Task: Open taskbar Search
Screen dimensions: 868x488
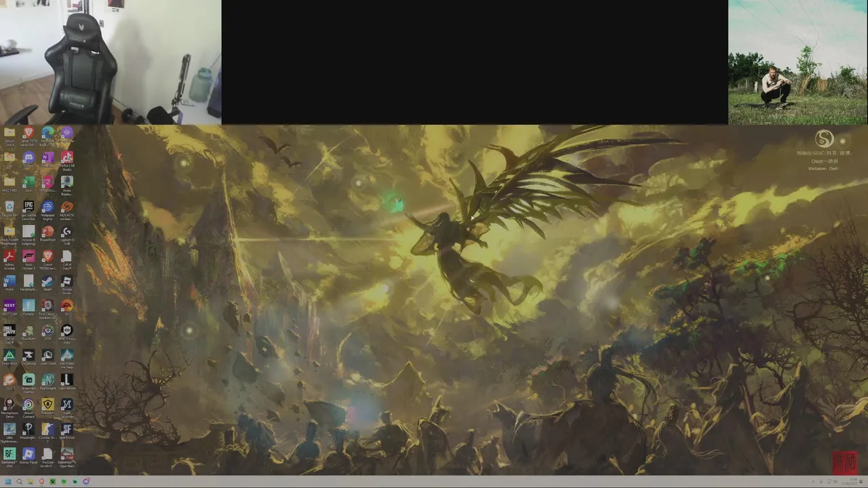Action: (19, 481)
